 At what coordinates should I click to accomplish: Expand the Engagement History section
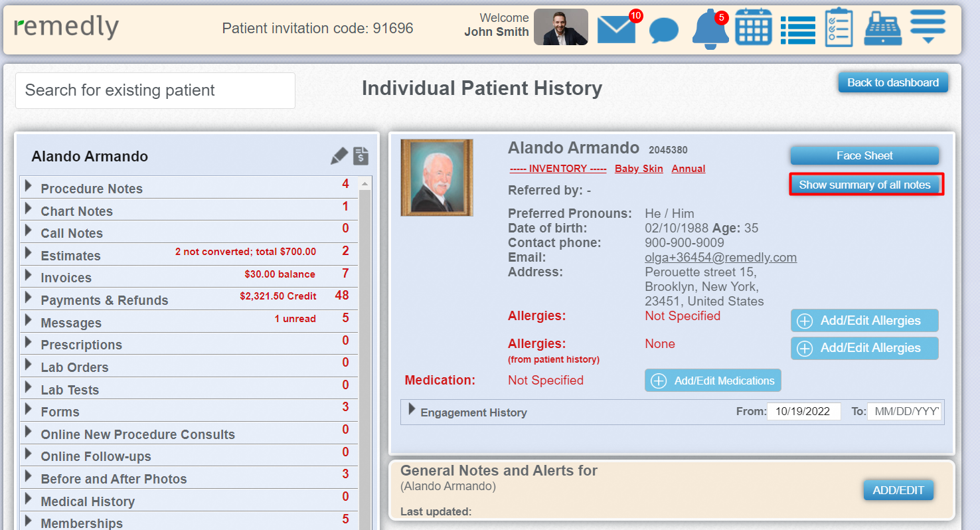click(412, 410)
